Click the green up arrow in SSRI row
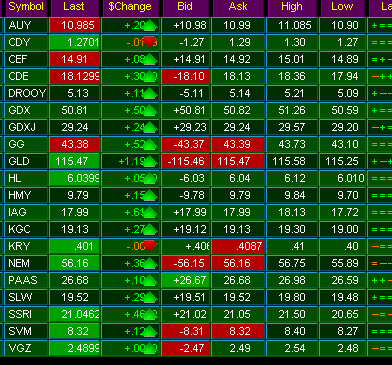The width and height of the screenshot is (392, 365). (x=150, y=314)
